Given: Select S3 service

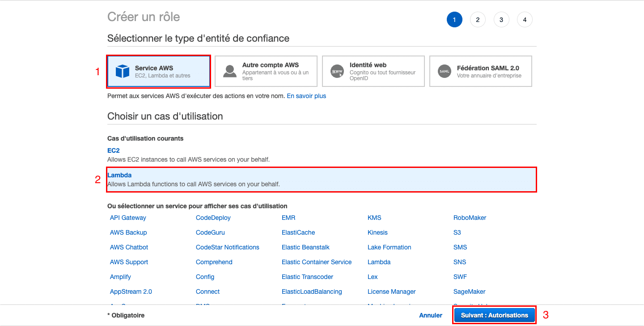Looking at the screenshot, I should tap(457, 232).
